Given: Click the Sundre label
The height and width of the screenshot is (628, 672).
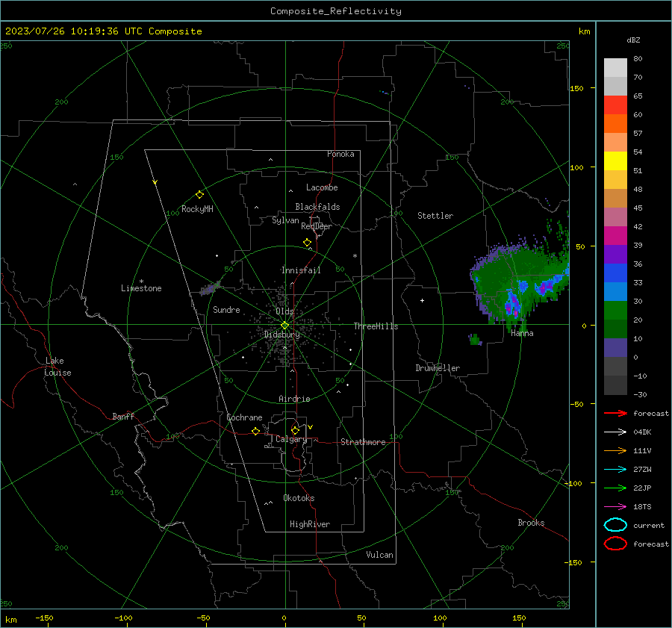Looking at the screenshot, I should [x=226, y=309].
